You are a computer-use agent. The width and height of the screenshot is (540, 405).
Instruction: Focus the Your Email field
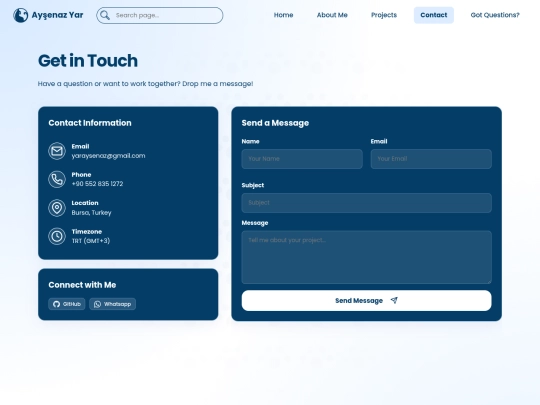tap(431, 159)
